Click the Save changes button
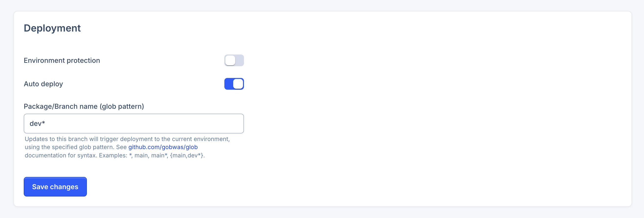The image size is (644, 218). point(55,187)
